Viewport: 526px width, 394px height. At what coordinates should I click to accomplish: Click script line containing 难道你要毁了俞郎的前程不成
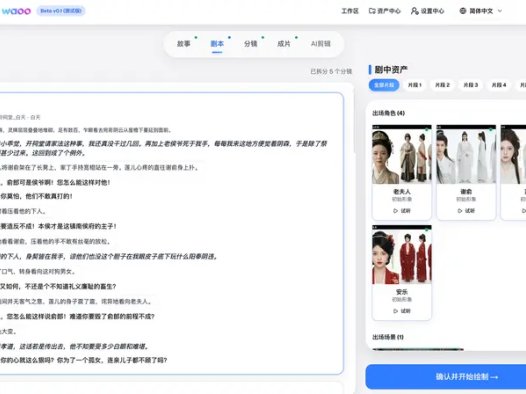(77, 317)
